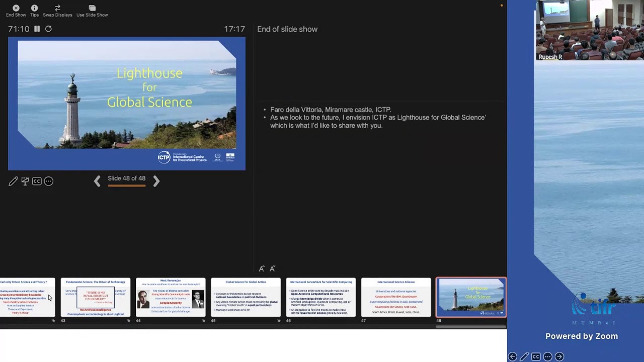Click the Slide 48 of 48 counter

126,178
